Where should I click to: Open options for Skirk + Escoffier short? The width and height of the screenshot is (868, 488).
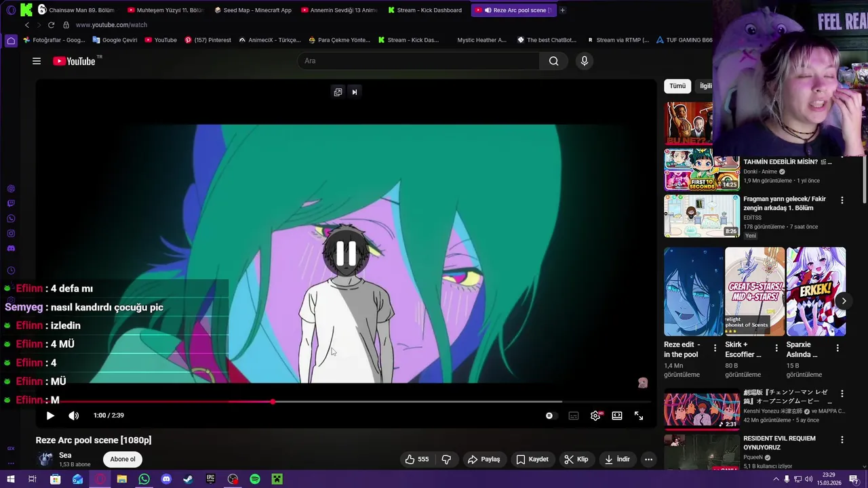776,348
